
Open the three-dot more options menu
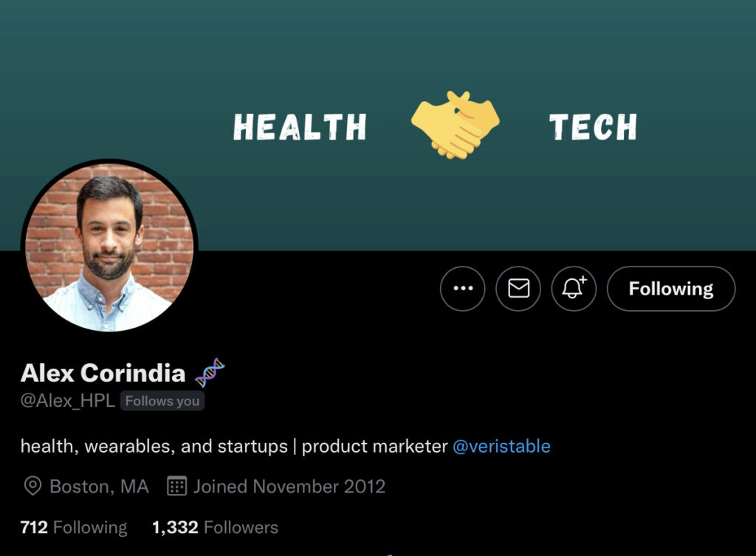(x=463, y=289)
